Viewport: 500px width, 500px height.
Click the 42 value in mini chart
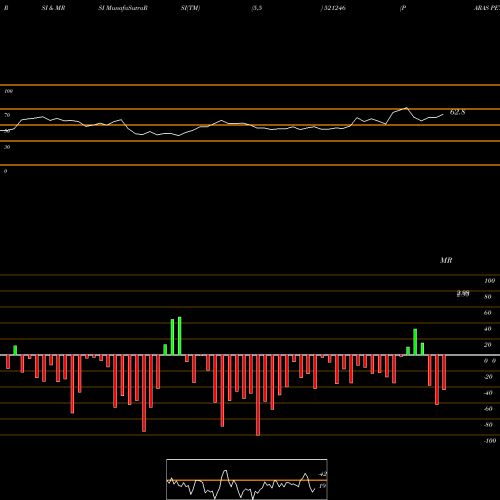coord(323,474)
